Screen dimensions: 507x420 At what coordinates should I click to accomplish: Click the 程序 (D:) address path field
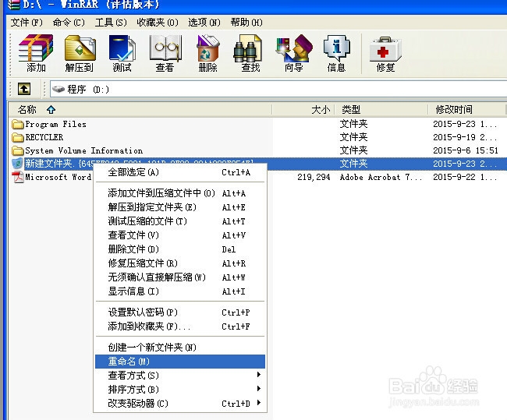278,89
